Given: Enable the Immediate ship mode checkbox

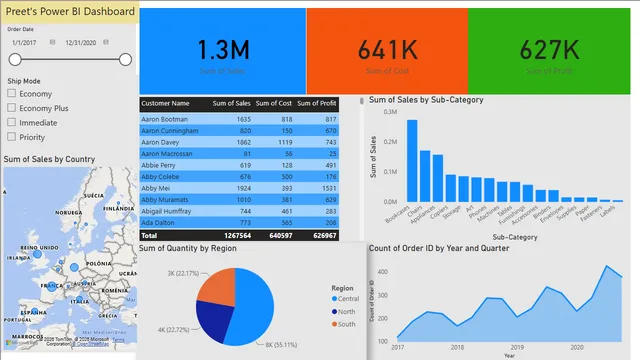Looking at the screenshot, I should point(11,122).
